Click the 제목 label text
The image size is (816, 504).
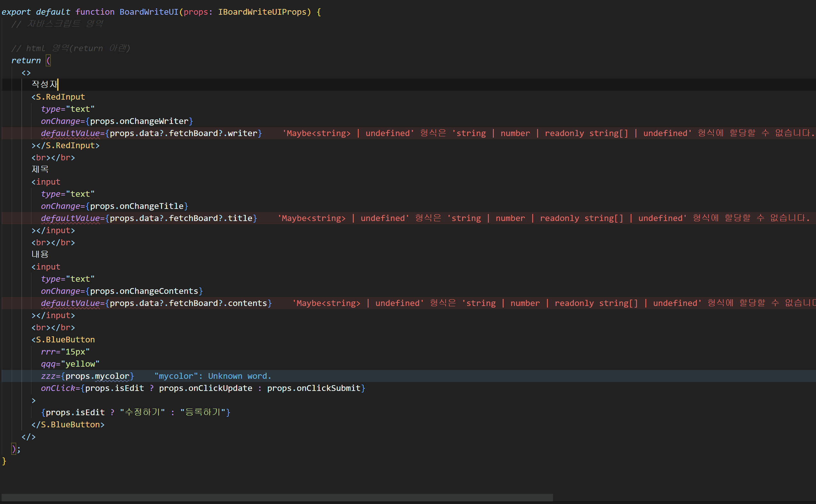point(40,170)
